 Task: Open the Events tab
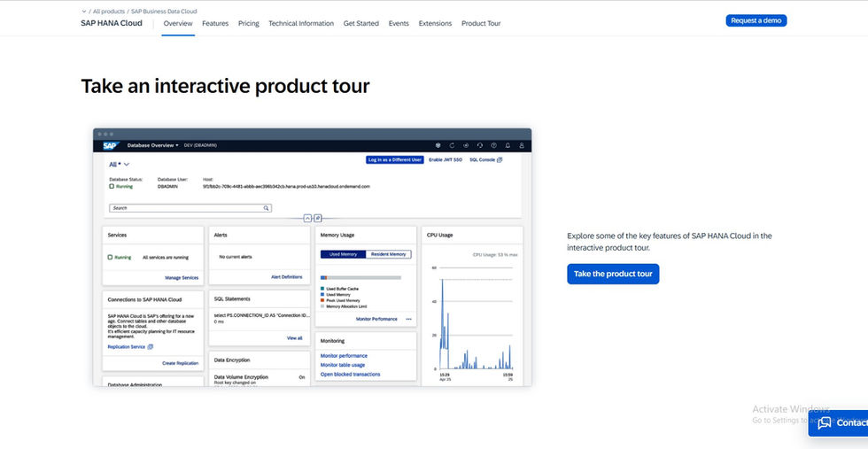(399, 23)
